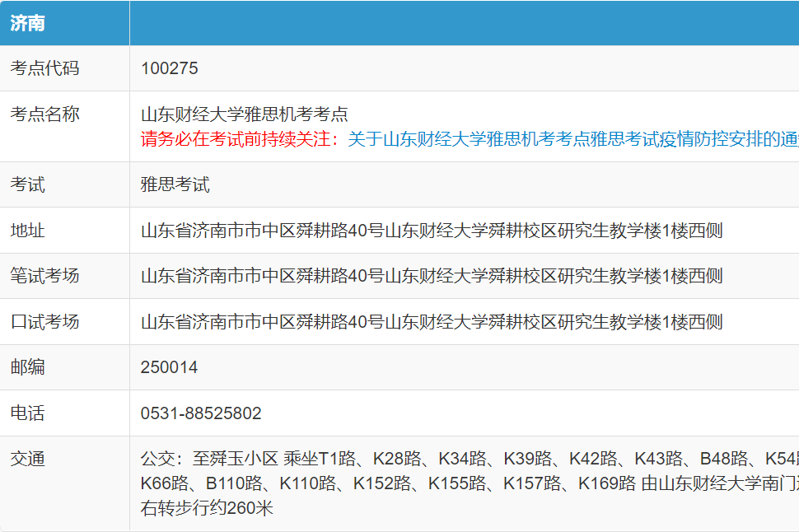Click the phone number 0531-88525802
This screenshot has width=799, height=532.
pos(201,413)
